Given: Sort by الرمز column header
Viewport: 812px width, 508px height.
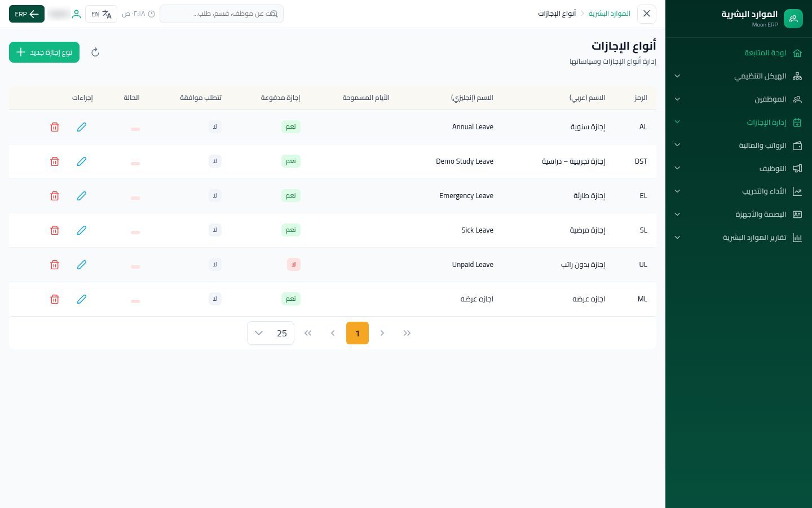Looking at the screenshot, I should click(x=641, y=98).
